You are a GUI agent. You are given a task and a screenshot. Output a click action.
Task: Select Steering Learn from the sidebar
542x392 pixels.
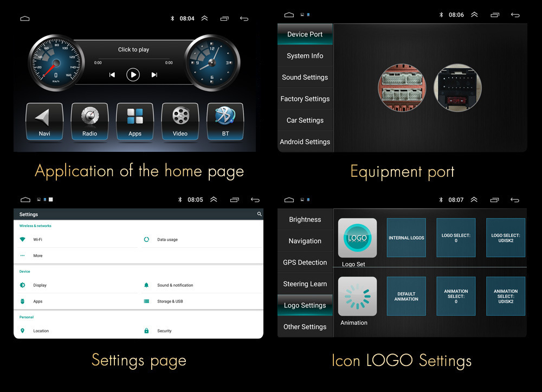[305, 284]
